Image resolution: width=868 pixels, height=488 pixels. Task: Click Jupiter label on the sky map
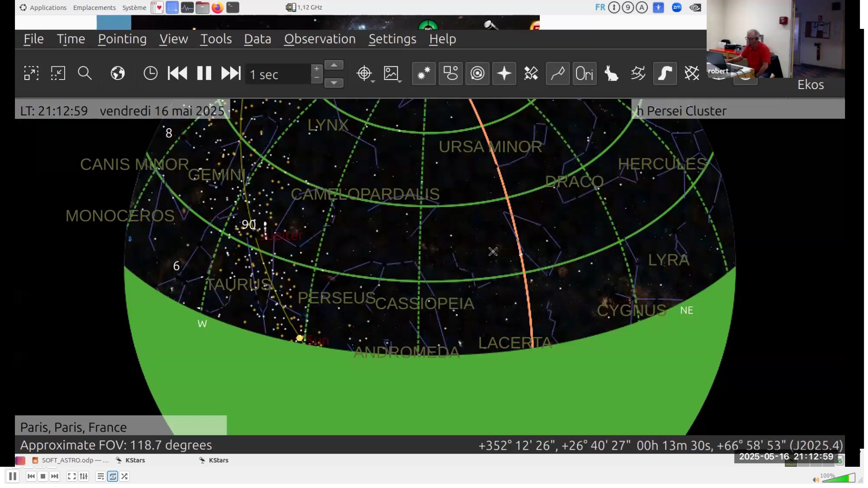click(283, 236)
